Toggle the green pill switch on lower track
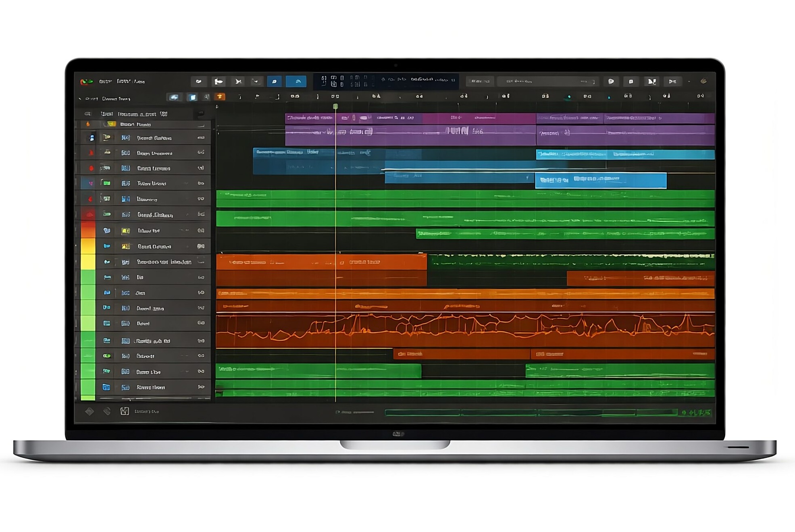Image resolution: width=795 pixels, height=532 pixels. (x=107, y=356)
